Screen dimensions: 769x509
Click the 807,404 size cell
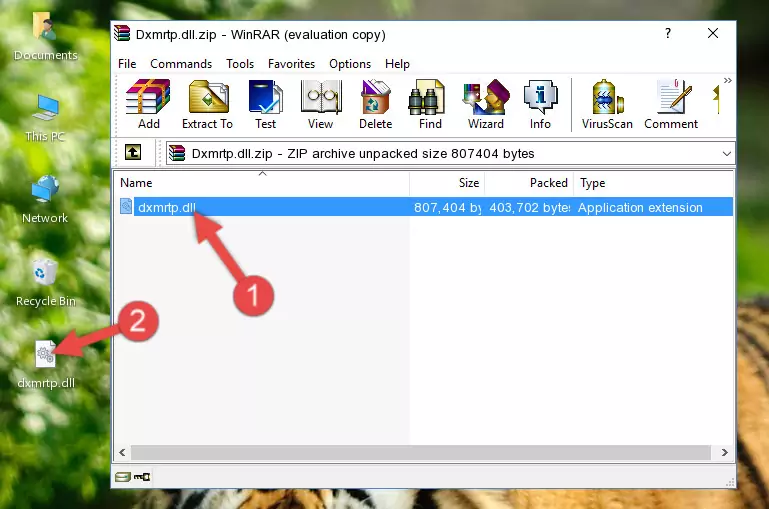(447, 207)
